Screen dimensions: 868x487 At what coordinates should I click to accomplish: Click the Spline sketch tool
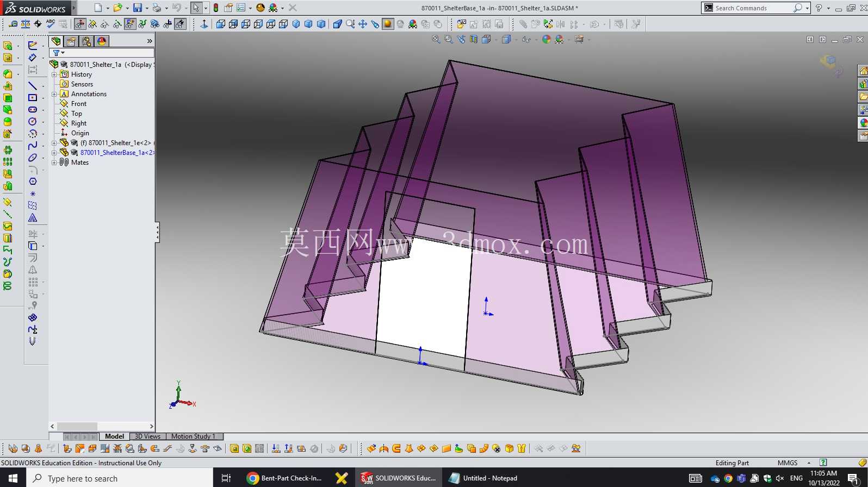click(x=33, y=146)
